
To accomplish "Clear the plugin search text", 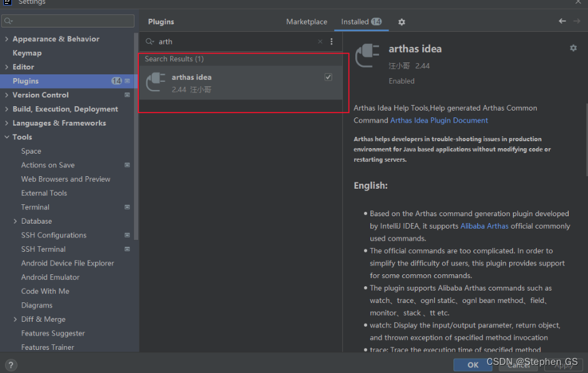I will click(320, 42).
